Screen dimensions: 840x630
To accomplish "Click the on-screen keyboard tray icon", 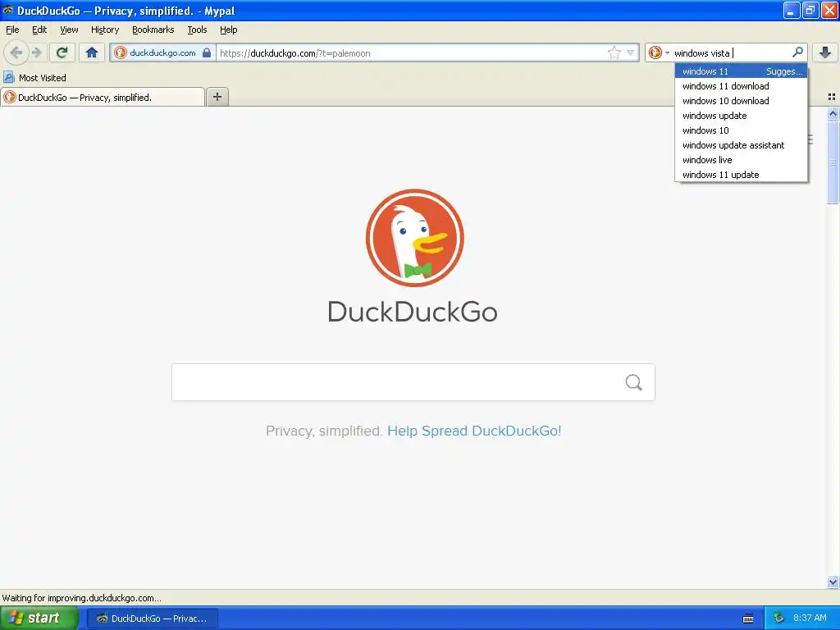I will 748,619.
